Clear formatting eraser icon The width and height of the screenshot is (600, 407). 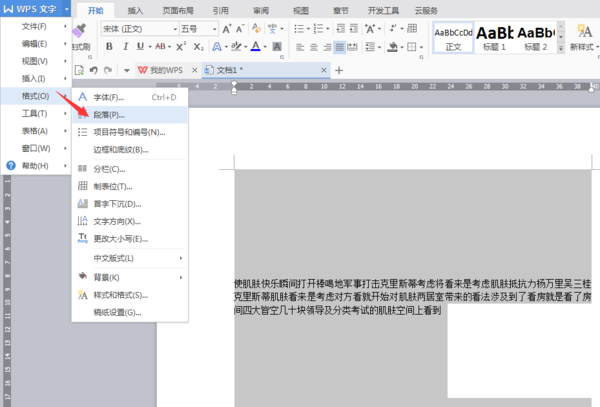256,28
